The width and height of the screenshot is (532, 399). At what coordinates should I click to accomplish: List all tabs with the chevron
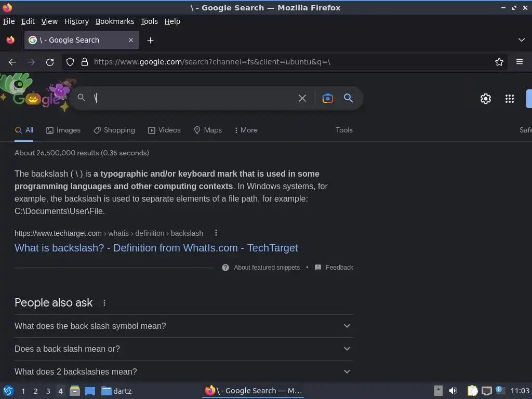click(x=522, y=40)
